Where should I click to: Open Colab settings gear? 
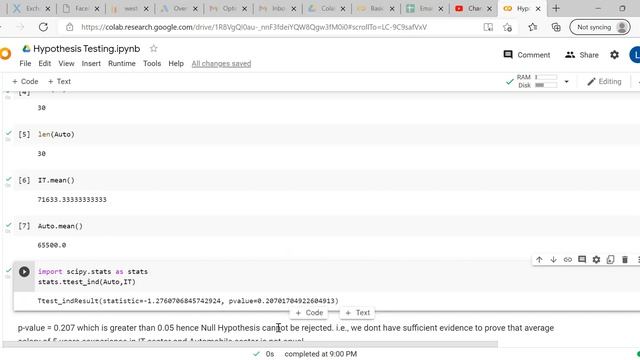pyautogui.click(x=614, y=55)
